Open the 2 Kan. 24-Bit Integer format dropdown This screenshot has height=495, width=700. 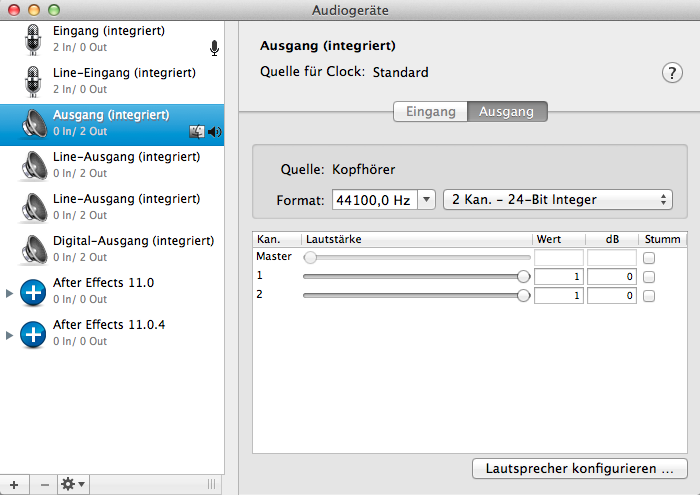click(x=558, y=200)
